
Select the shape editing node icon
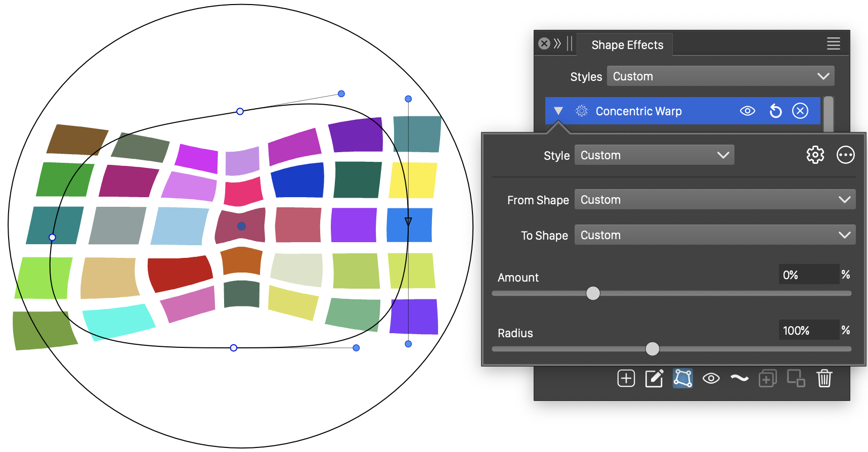(x=682, y=378)
